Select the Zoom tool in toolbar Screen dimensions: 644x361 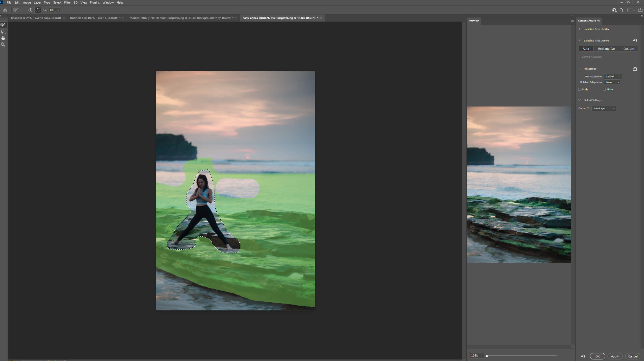pos(3,44)
